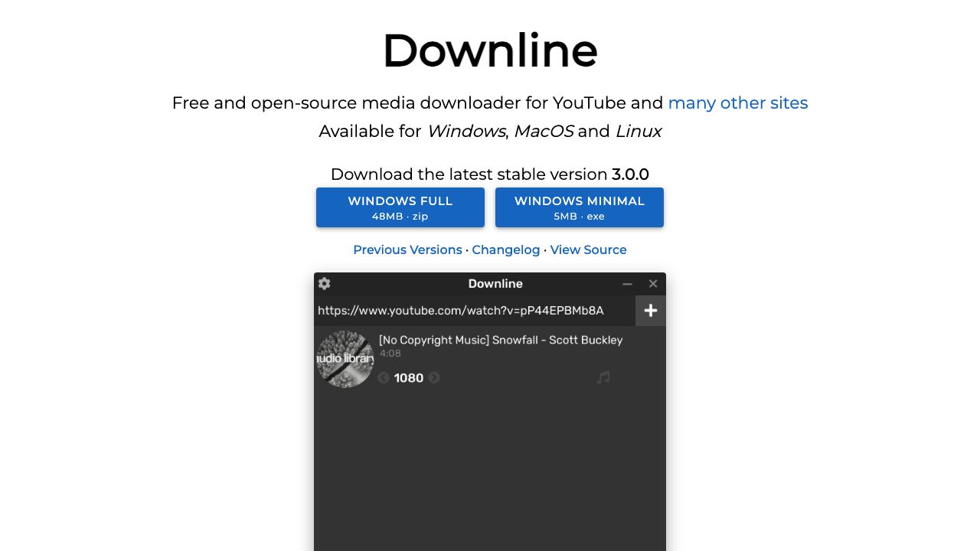The width and height of the screenshot is (980, 551).
Task: Download Windows Minimal 5MB exe
Action: coord(580,207)
